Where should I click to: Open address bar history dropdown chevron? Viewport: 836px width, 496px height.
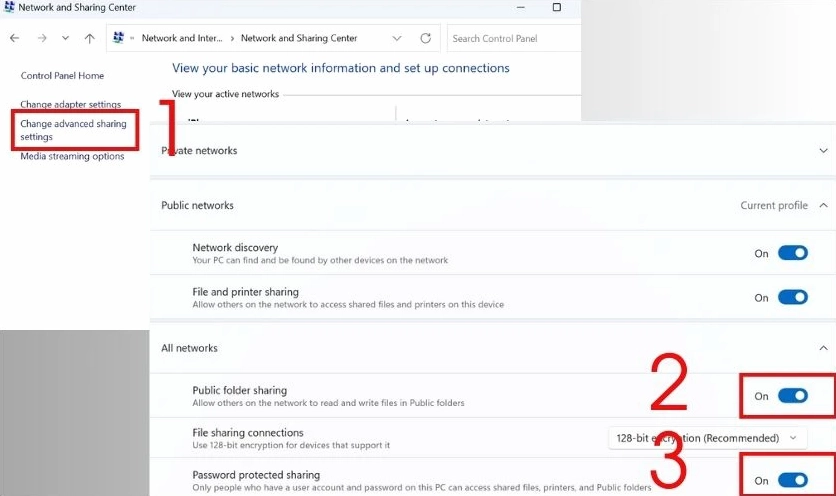click(397, 38)
